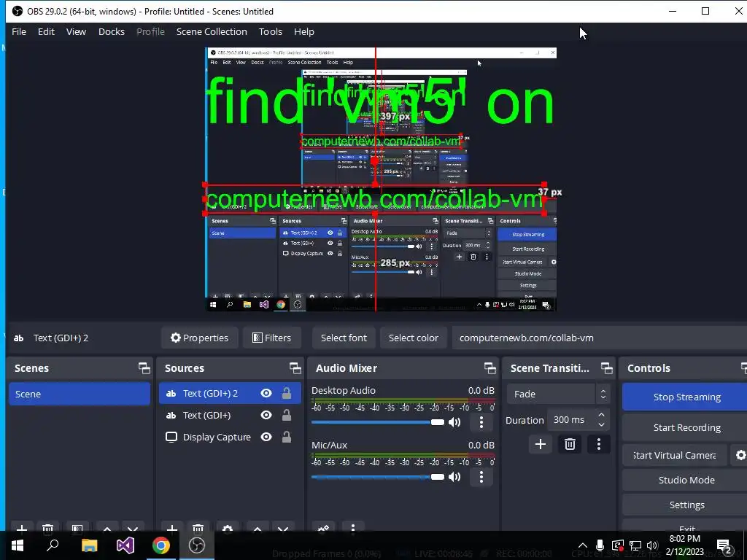The height and width of the screenshot is (560, 747).
Task: Open File Explorer from taskbar
Action: tap(89, 545)
